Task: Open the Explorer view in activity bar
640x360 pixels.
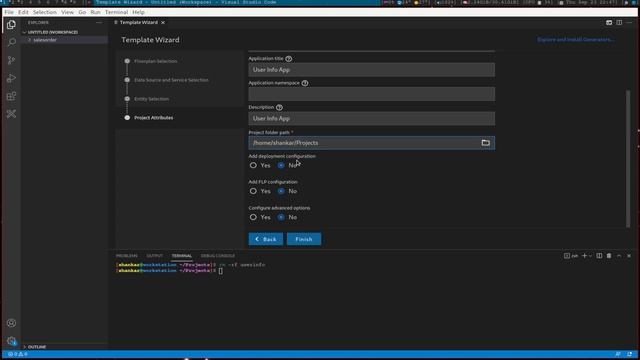Action: click(11, 25)
